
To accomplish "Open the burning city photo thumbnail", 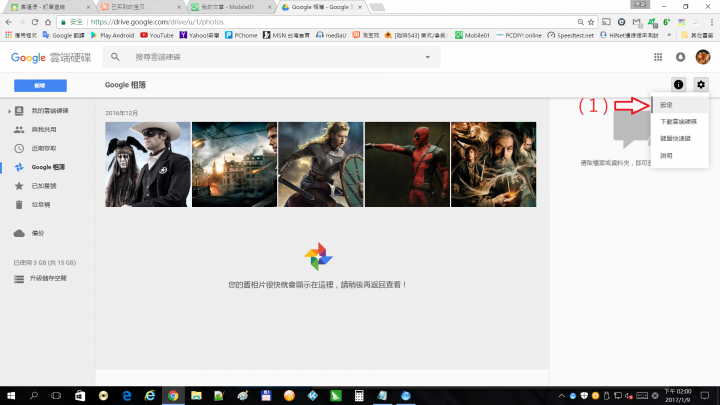I will click(x=234, y=164).
